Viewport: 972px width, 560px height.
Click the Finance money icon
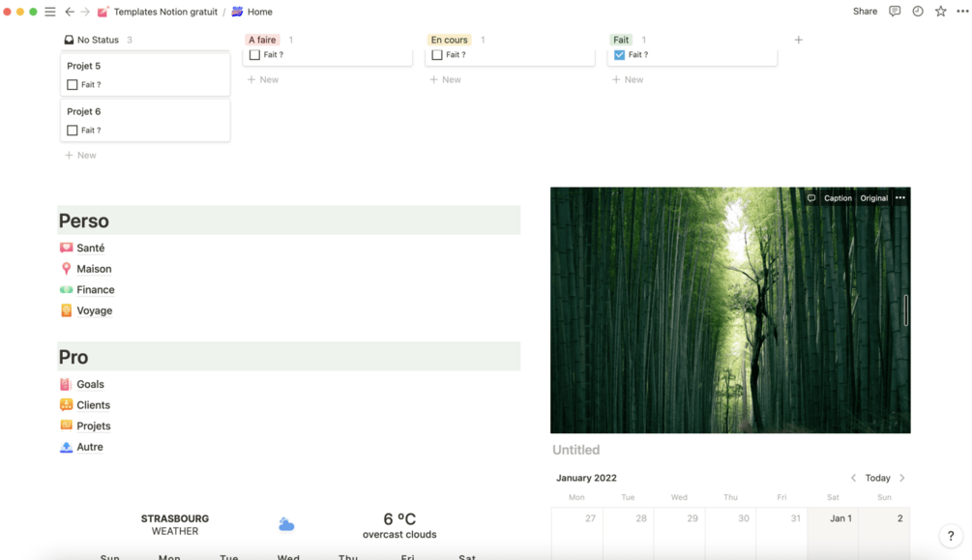tap(67, 289)
